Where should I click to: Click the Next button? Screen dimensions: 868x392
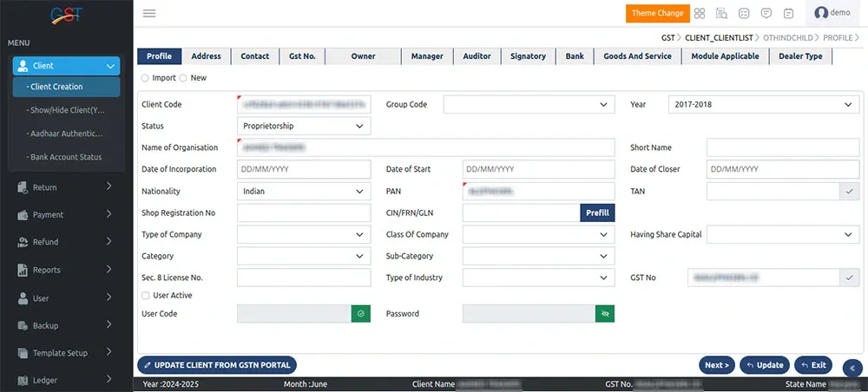tap(717, 365)
